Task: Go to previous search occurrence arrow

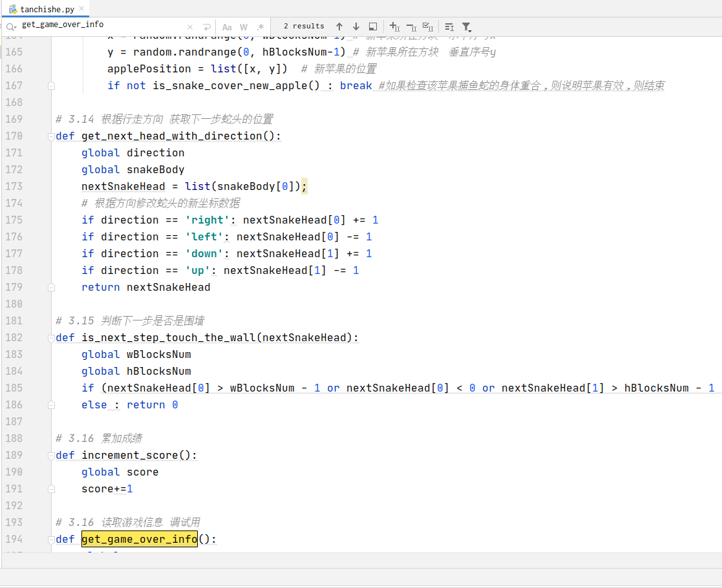Action: 339,26
